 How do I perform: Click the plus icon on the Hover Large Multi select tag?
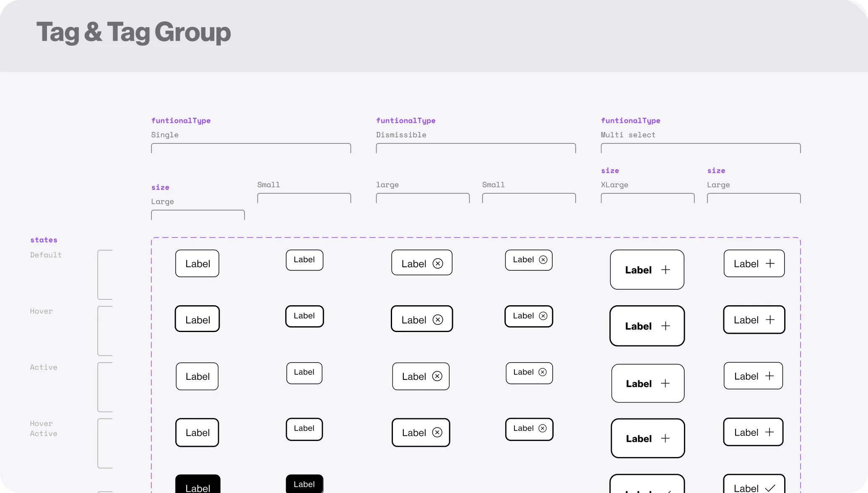tap(770, 320)
